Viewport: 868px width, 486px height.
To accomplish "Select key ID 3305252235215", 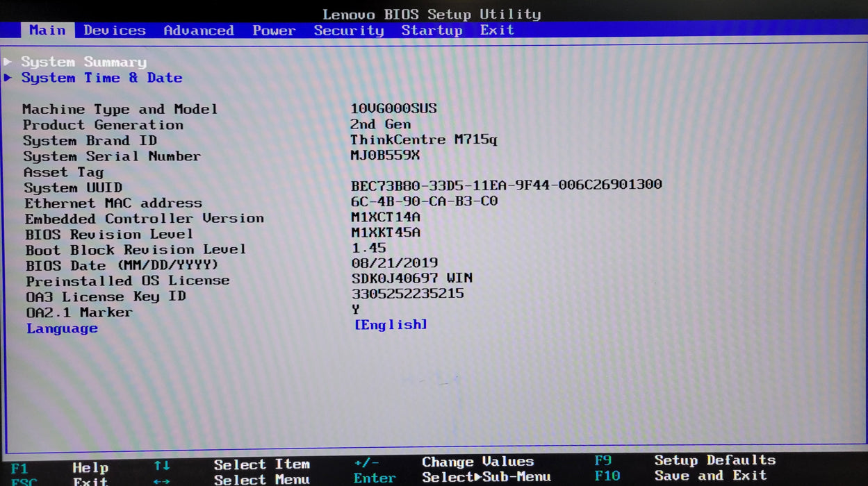I will pos(408,294).
